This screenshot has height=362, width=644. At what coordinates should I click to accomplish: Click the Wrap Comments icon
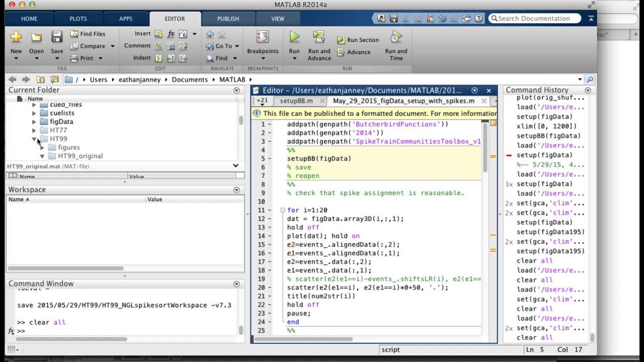click(183, 46)
